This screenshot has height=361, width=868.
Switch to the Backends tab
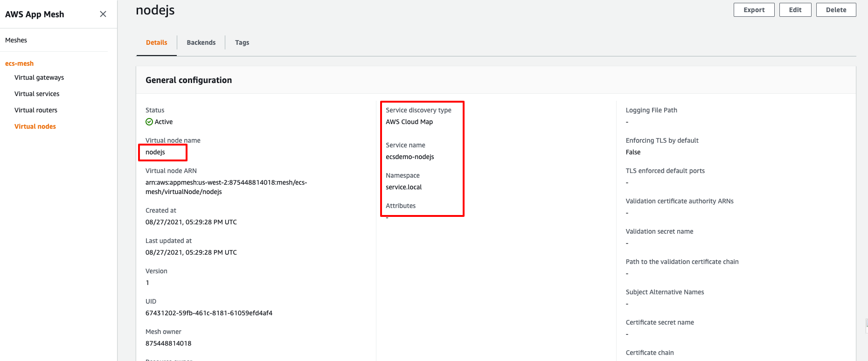point(201,42)
